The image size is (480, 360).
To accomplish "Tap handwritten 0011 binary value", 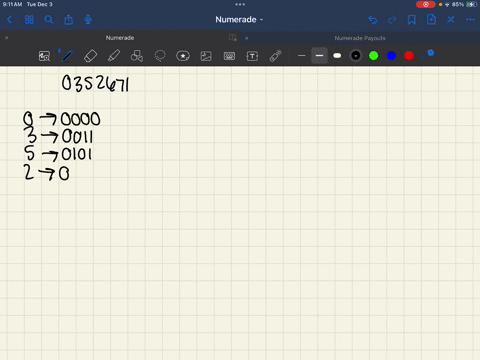I will tap(77, 137).
